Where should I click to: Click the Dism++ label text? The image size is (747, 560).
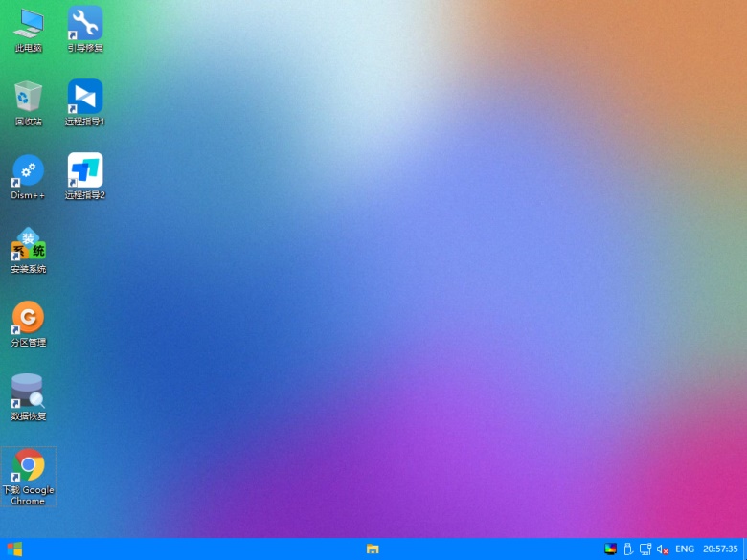pos(29,195)
